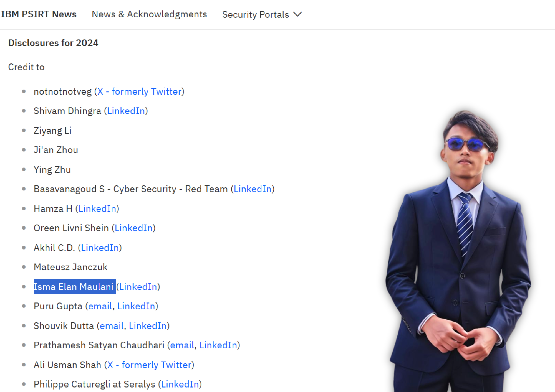555x392 pixels.
Task: Click the text Philippe Caturegli at Seralys
Action: click(94, 385)
